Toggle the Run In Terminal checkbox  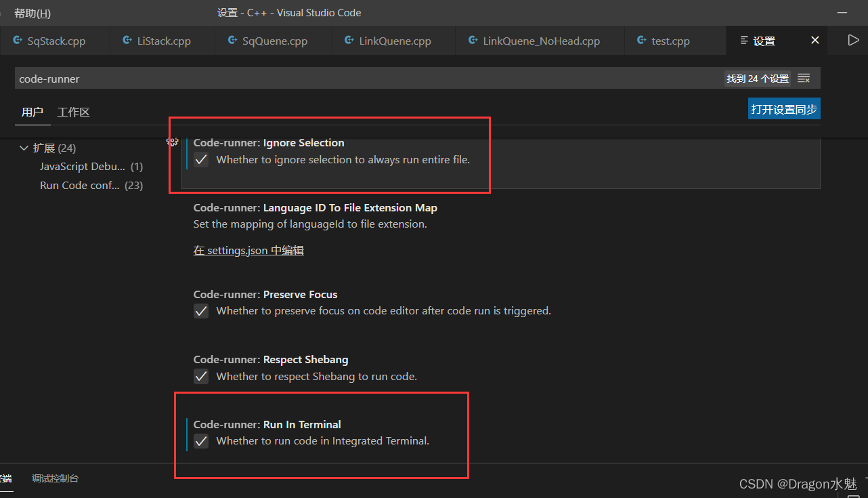[x=201, y=441]
